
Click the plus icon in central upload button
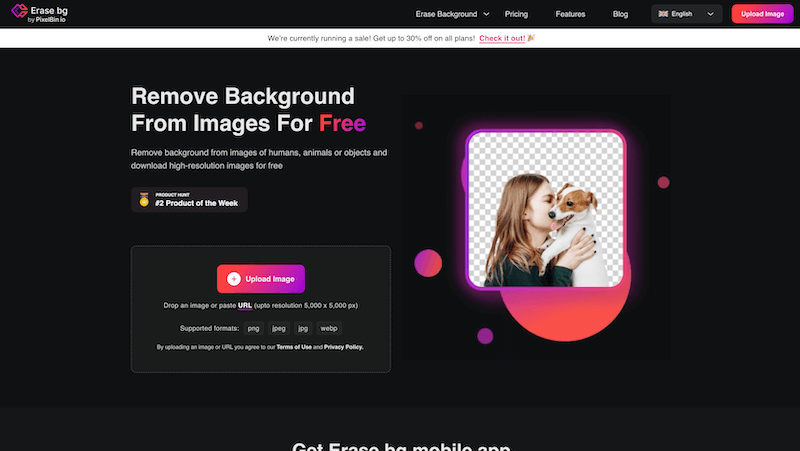coord(233,279)
